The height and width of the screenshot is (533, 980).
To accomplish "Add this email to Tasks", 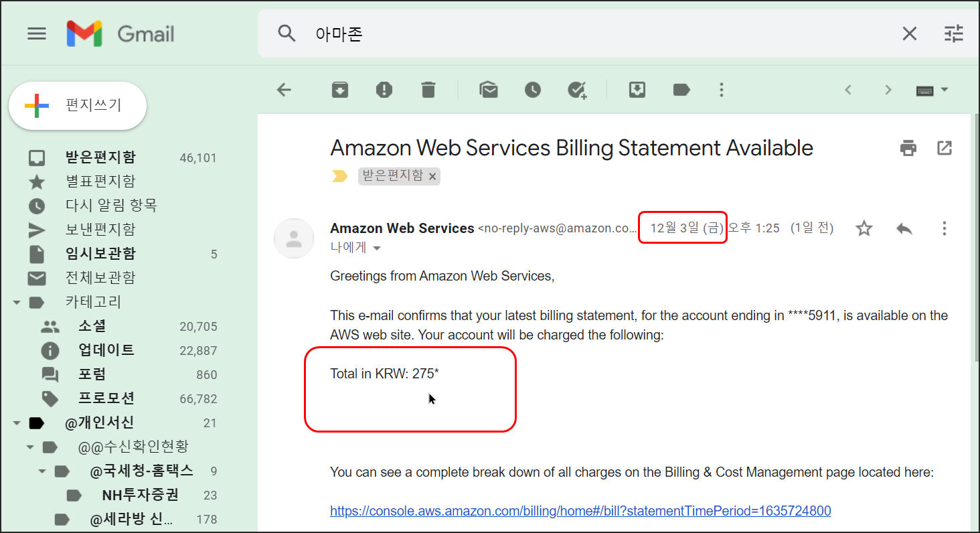I will (x=577, y=90).
